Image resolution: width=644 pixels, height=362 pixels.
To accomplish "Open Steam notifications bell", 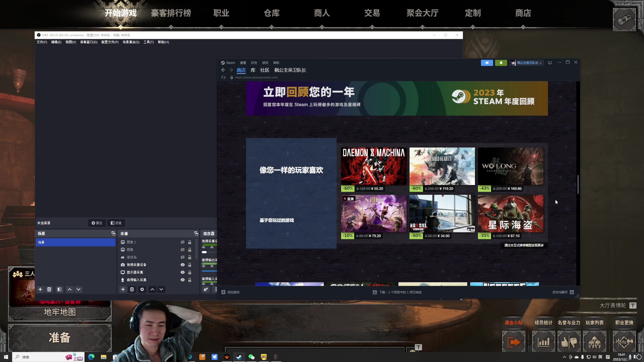I will click(501, 63).
